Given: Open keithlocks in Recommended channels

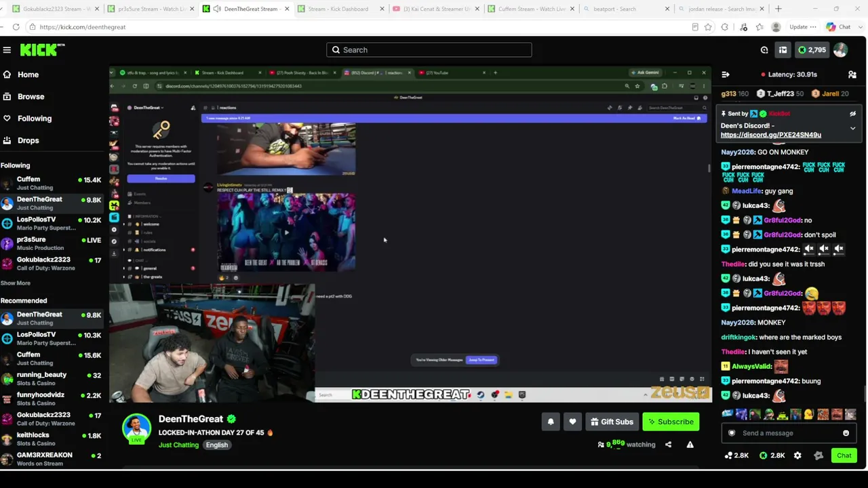Looking at the screenshot, I should coord(52,439).
